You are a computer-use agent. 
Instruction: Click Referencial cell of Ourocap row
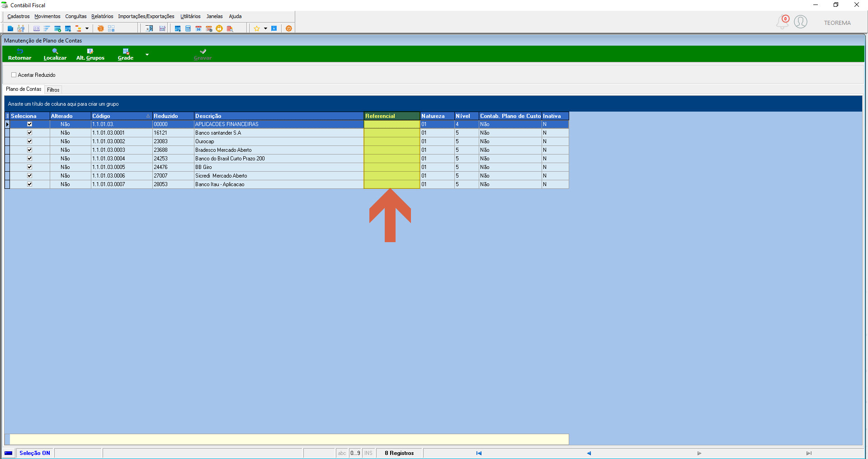[392, 141]
